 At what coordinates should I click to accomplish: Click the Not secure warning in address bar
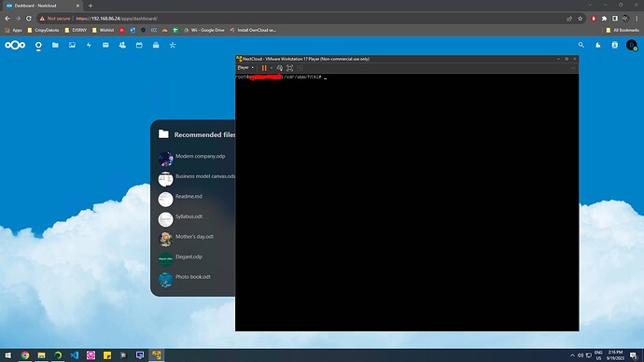pos(55,19)
